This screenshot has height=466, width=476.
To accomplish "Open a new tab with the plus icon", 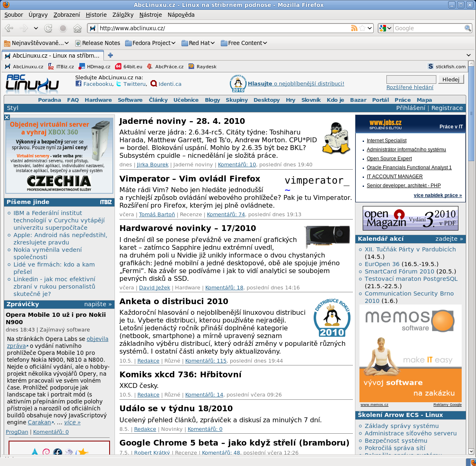I will (110, 55).
